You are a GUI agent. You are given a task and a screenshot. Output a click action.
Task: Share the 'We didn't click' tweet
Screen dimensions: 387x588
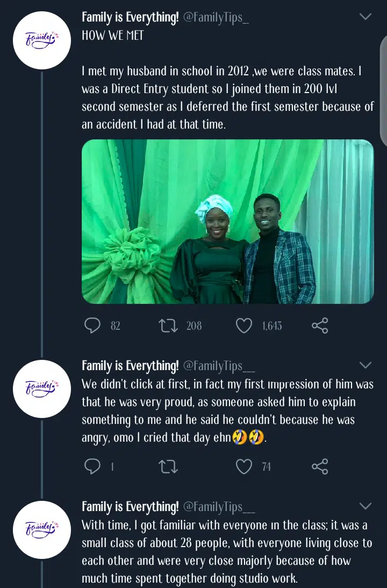(320, 466)
